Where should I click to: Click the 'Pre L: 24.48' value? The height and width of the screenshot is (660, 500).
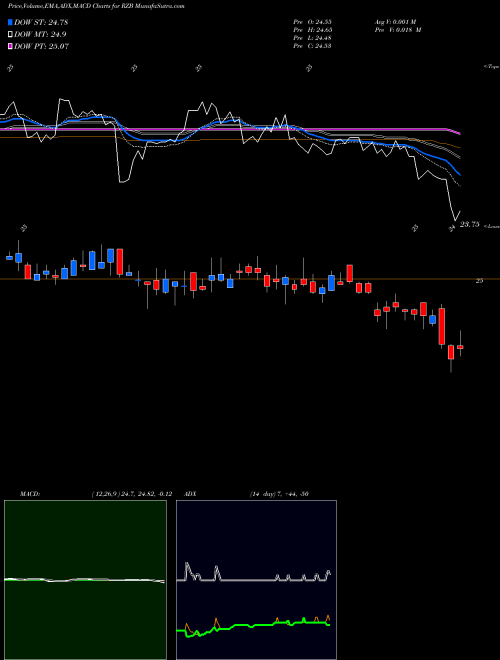(x=313, y=38)
